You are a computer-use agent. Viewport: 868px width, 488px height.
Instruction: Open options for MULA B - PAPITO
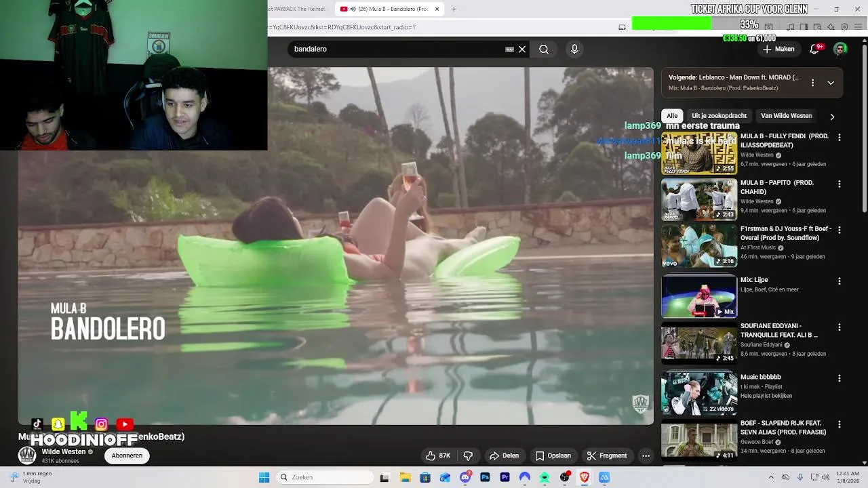click(840, 184)
